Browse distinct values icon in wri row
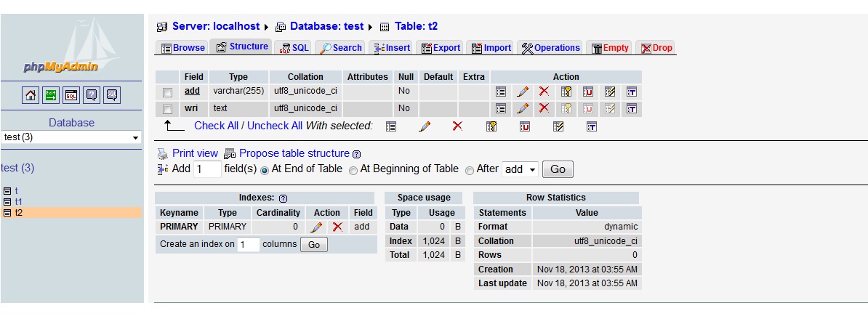This screenshot has width=868, height=324. point(501,108)
